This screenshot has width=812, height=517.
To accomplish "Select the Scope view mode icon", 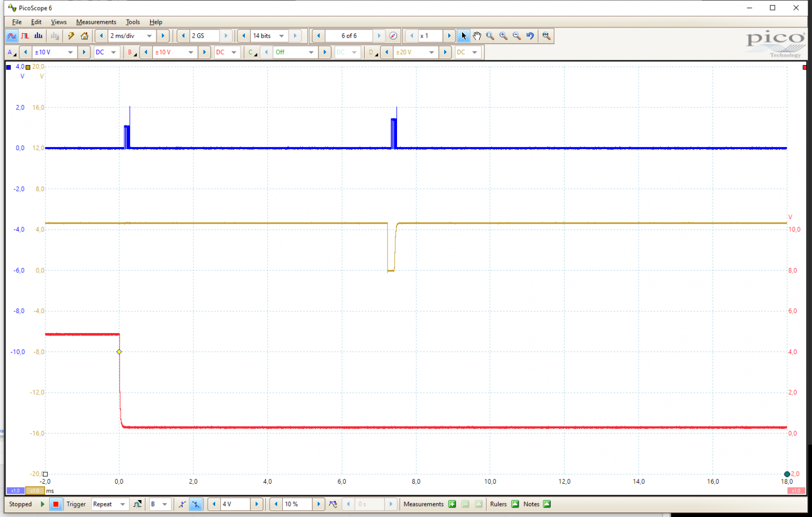I will pos(12,35).
